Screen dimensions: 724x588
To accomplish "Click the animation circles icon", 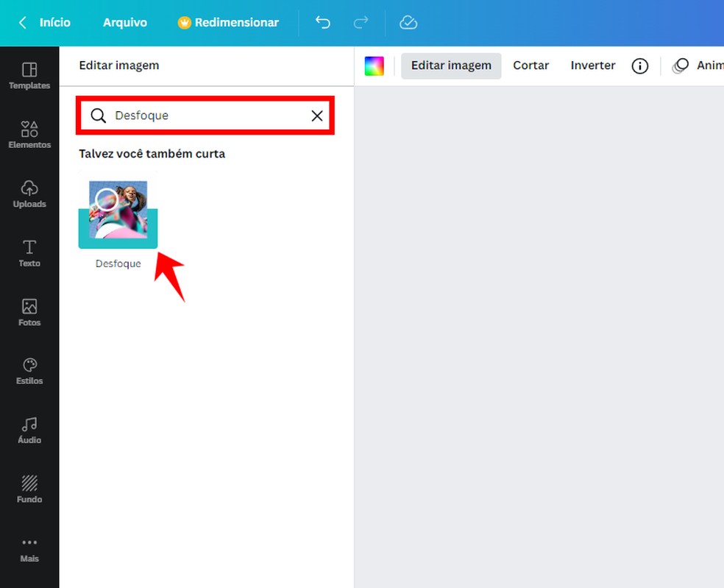I will point(680,65).
